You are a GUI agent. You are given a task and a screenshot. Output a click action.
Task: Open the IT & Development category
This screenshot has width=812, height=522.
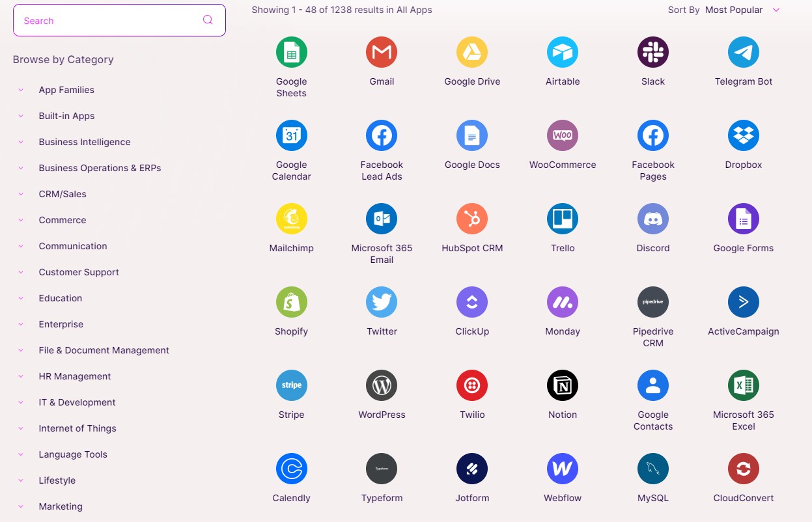(77, 402)
